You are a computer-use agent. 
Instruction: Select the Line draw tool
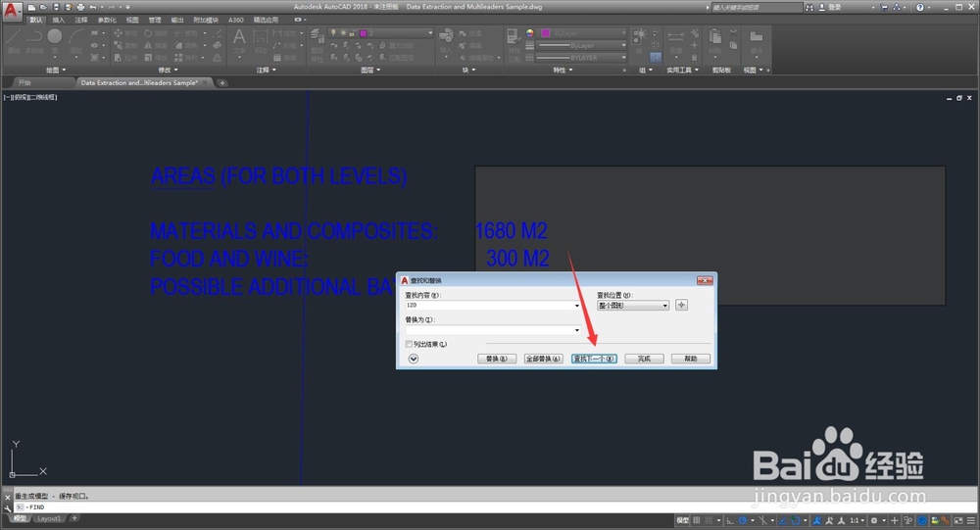[14, 40]
